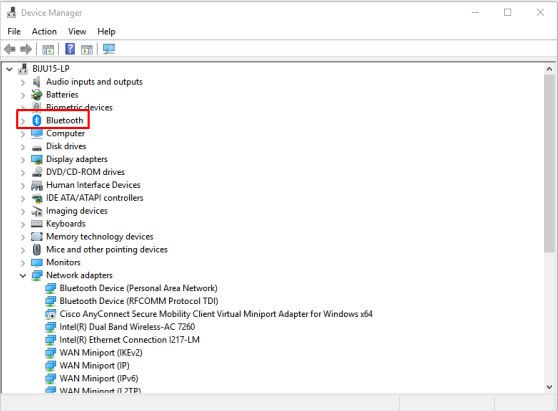The image size is (558, 411).
Task: Collapse the BIJU15-LP root node
Action: click(10, 69)
